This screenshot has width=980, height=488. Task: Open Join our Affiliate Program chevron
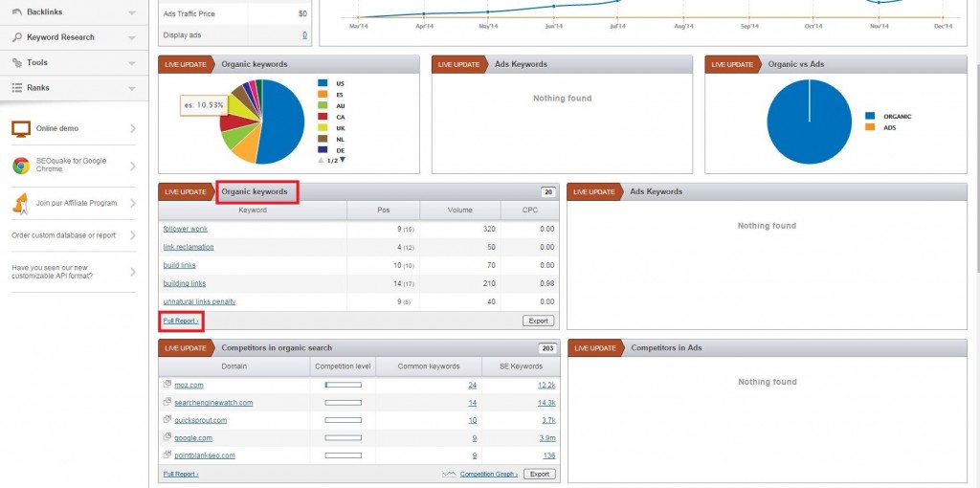[132, 203]
